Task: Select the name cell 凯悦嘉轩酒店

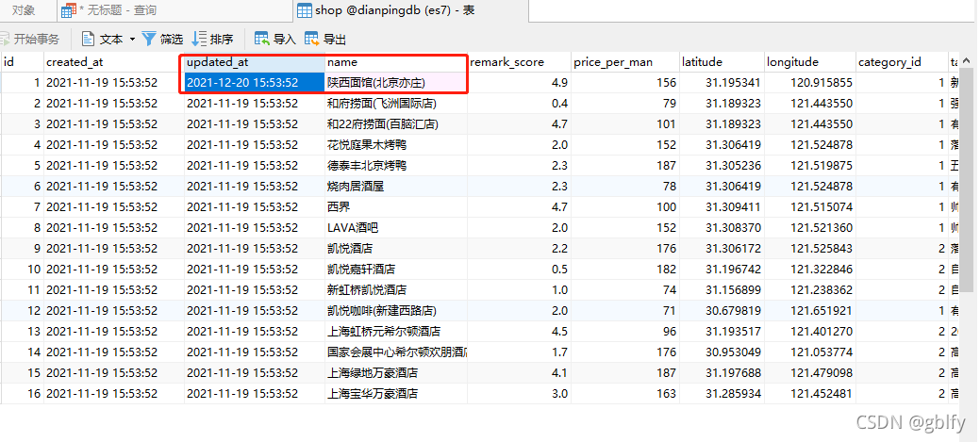Action: point(395,270)
